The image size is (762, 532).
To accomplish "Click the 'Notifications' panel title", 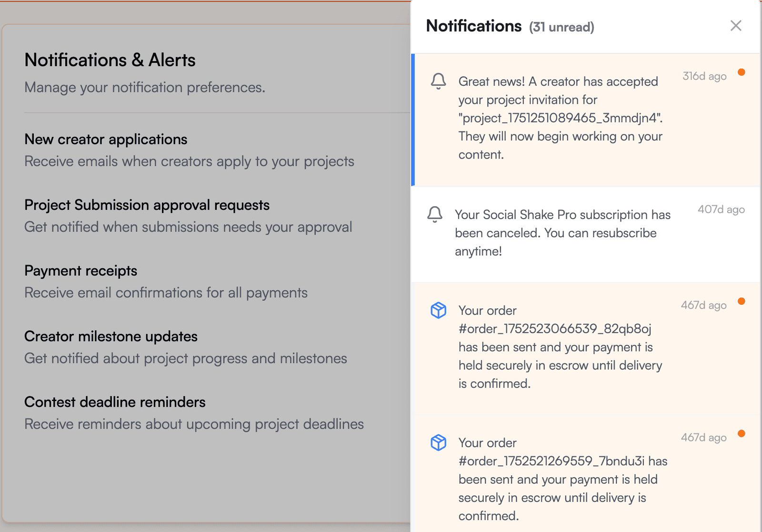I will [x=474, y=26].
